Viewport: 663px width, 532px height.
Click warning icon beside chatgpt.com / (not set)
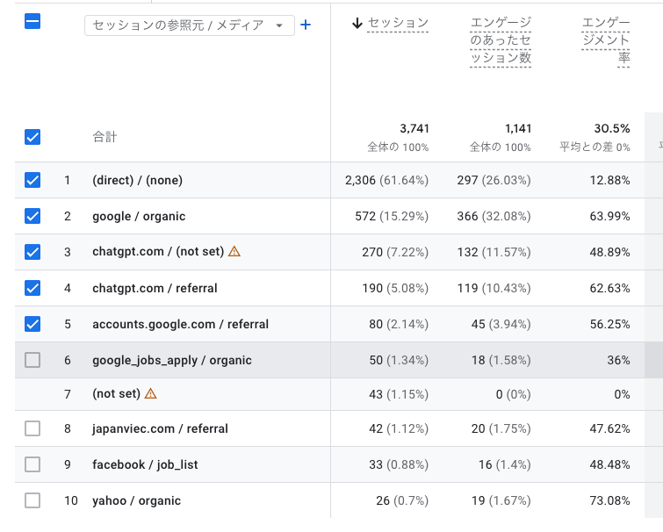coord(234,252)
